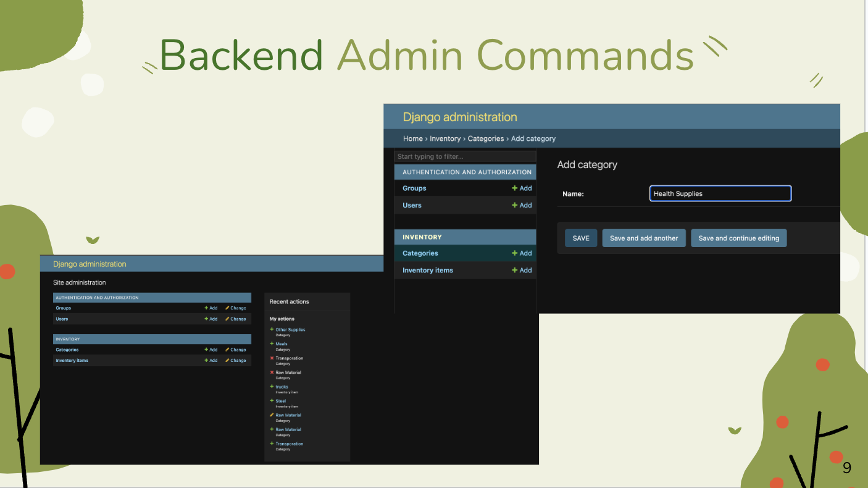The height and width of the screenshot is (488, 868).
Task: Click green plus icon beside trucks in Recent actions
Action: click(x=272, y=387)
